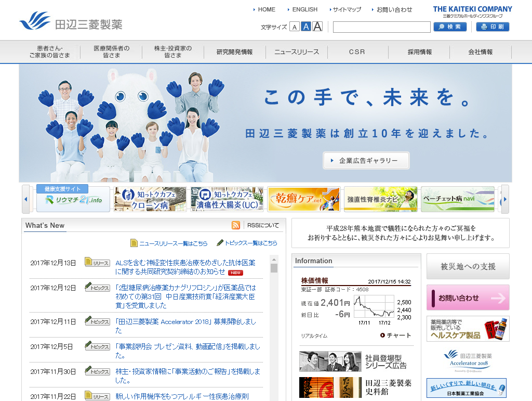Open the ベーチェット病navi banner

458,199
